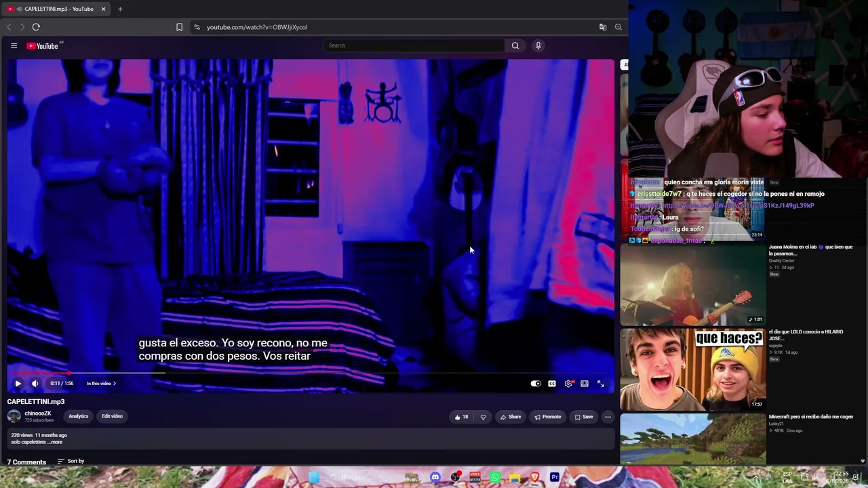Image resolution: width=868 pixels, height=488 pixels.
Task: Bookmark this page
Action: coord(179,27)
